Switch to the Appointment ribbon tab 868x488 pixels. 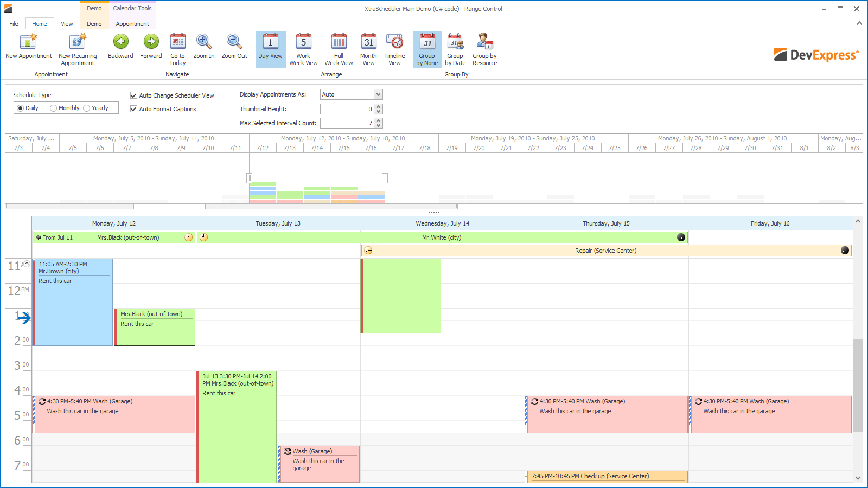point(132,24)
